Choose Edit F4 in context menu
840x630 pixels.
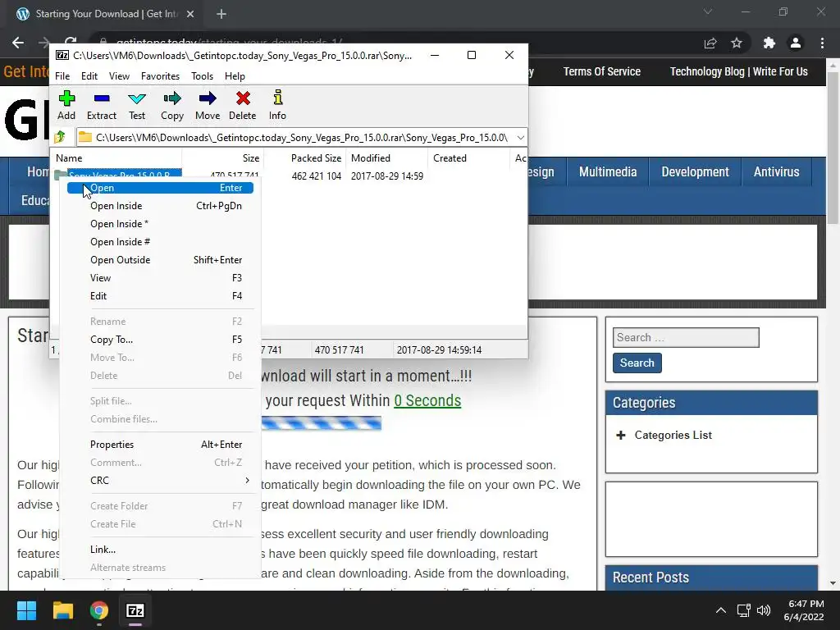[160, 295]
